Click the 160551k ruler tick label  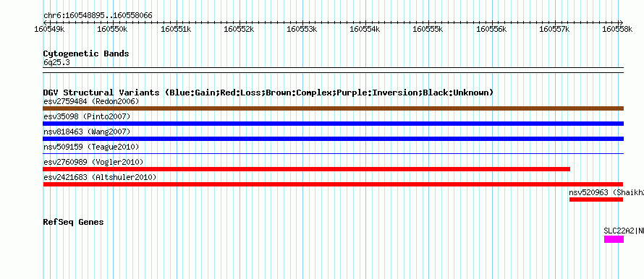(176, 30)
